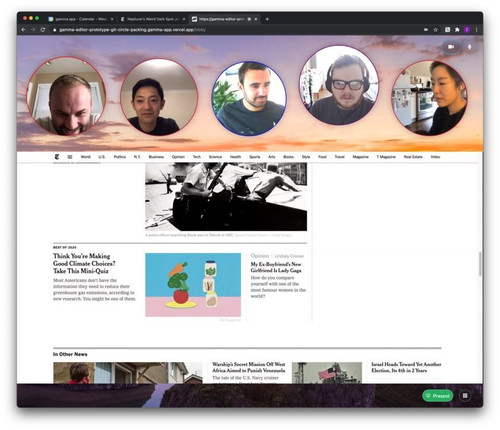Open the Travel section
Screen dimensions: 500x430
[339, 157]
